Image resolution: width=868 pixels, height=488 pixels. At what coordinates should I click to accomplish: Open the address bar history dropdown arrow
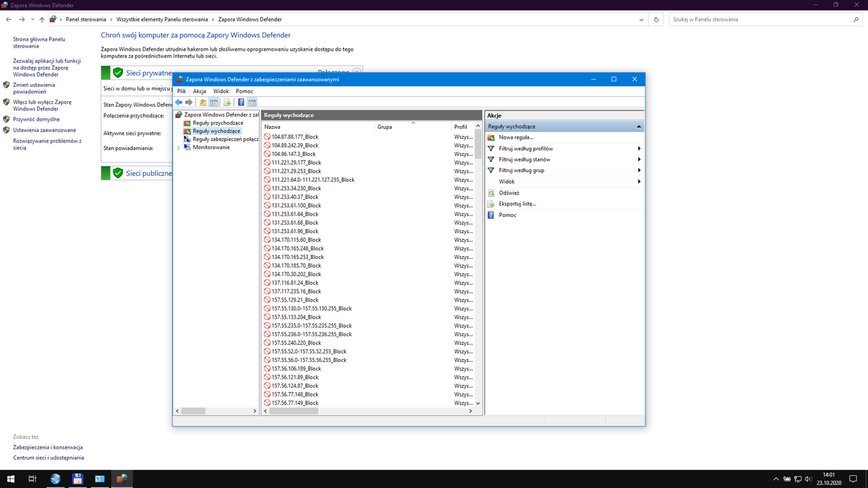pos(642,20)
